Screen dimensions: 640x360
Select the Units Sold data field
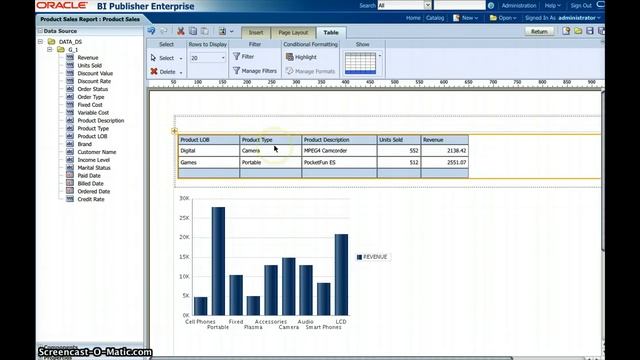pos(90,65)
